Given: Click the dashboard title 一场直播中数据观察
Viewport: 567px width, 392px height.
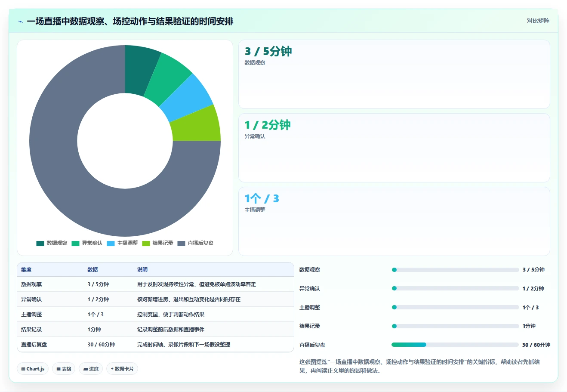Looking at the screenshot, I should 130,21.
